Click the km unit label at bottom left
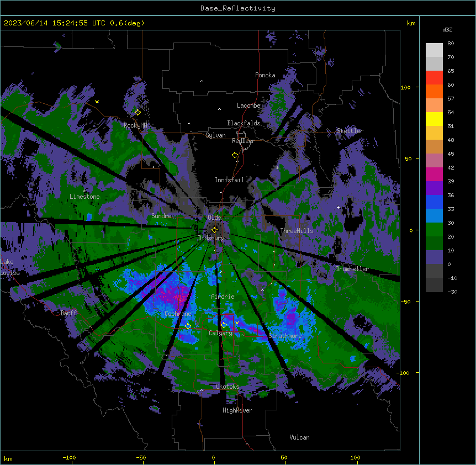 [x=8, y=458]
